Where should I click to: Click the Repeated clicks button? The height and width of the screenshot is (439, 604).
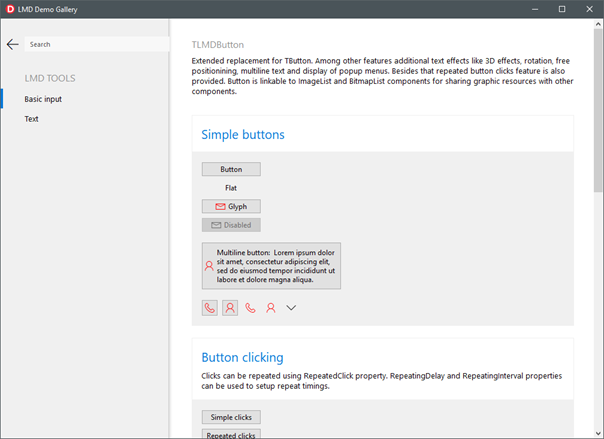[x=231, y=434]
